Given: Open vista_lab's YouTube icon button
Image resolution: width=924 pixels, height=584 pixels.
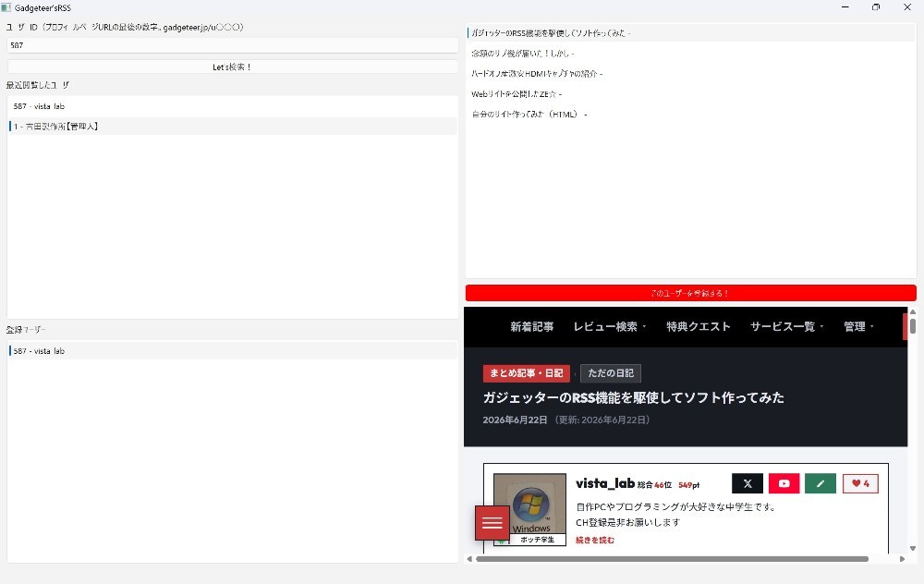Looking at the screenshot, I should 784,484.
